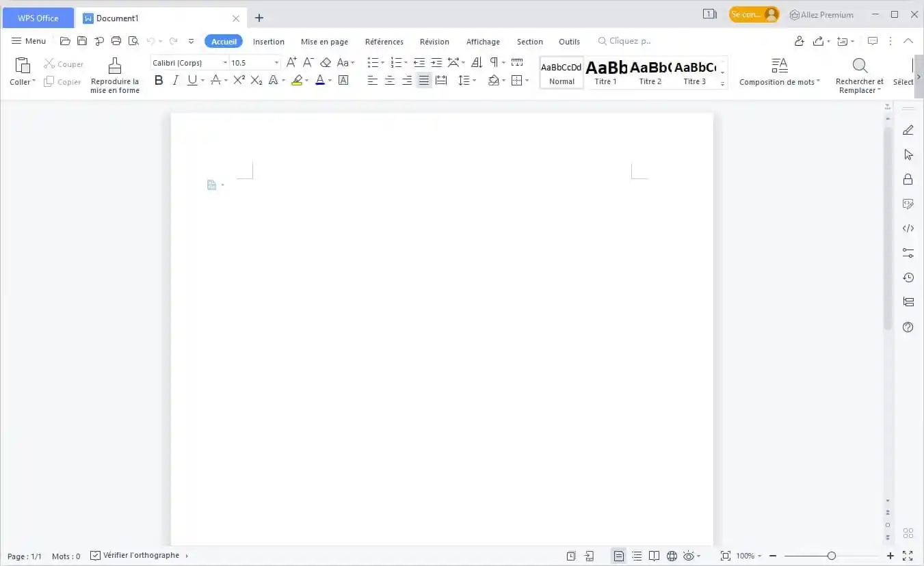Screen dimensions: 924x566
Task: Toggle subscript formatting
Action: click(x=256, y=81)
